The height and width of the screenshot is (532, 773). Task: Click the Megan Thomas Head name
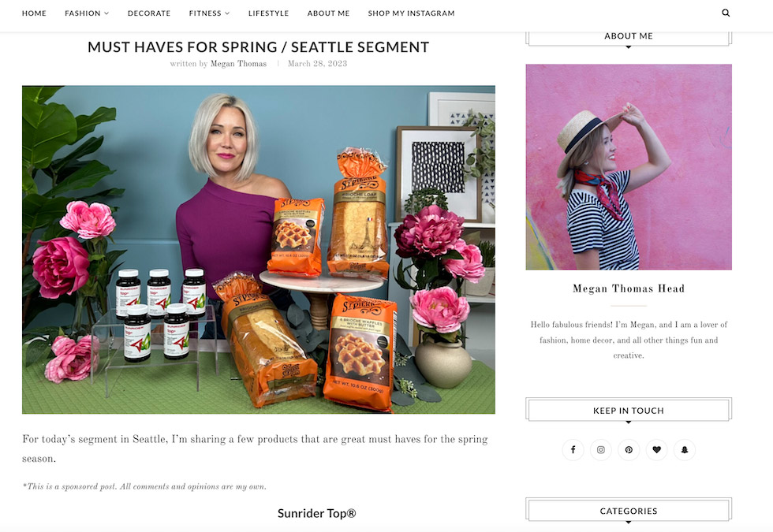click(629, 288)
